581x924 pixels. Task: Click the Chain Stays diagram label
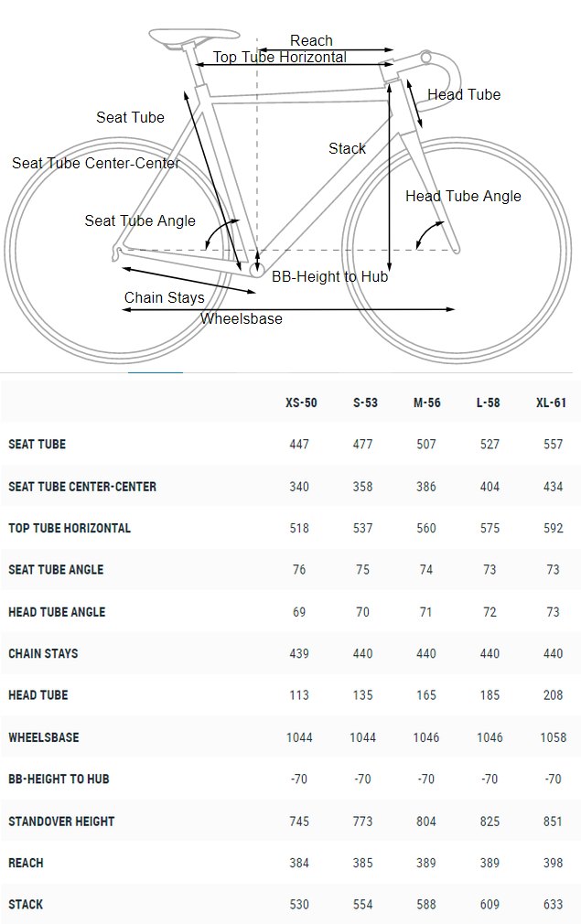coord(164,297)
